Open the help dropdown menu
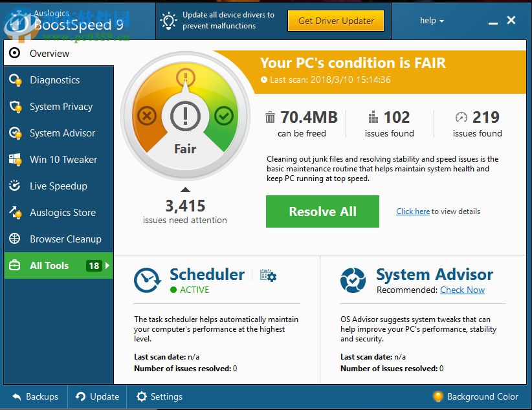The height and width of the screenshot is (410, 532). coord(432,21)
